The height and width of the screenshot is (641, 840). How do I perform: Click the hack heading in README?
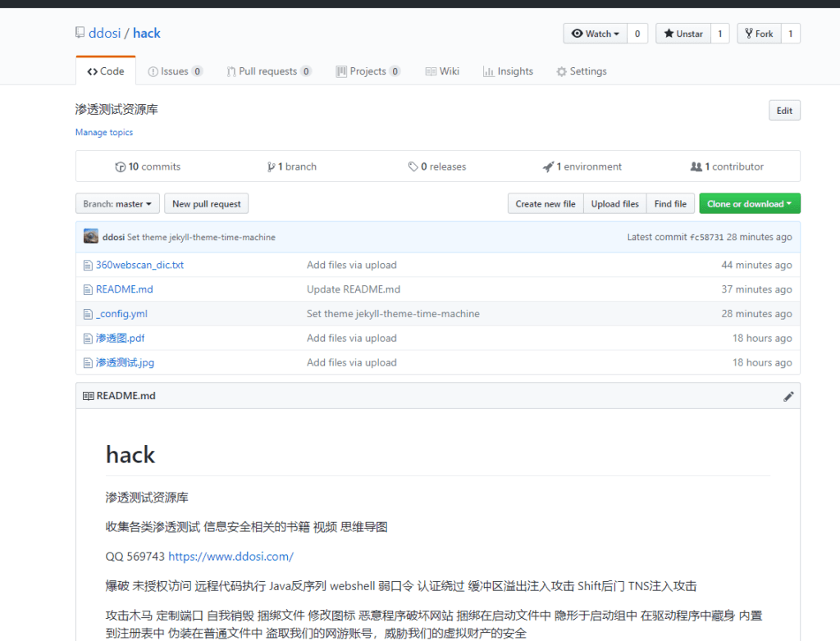tap(130, 455)
